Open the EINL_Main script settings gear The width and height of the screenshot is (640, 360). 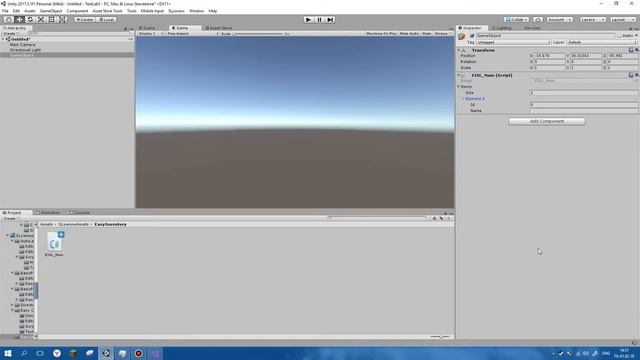(636, 75)
